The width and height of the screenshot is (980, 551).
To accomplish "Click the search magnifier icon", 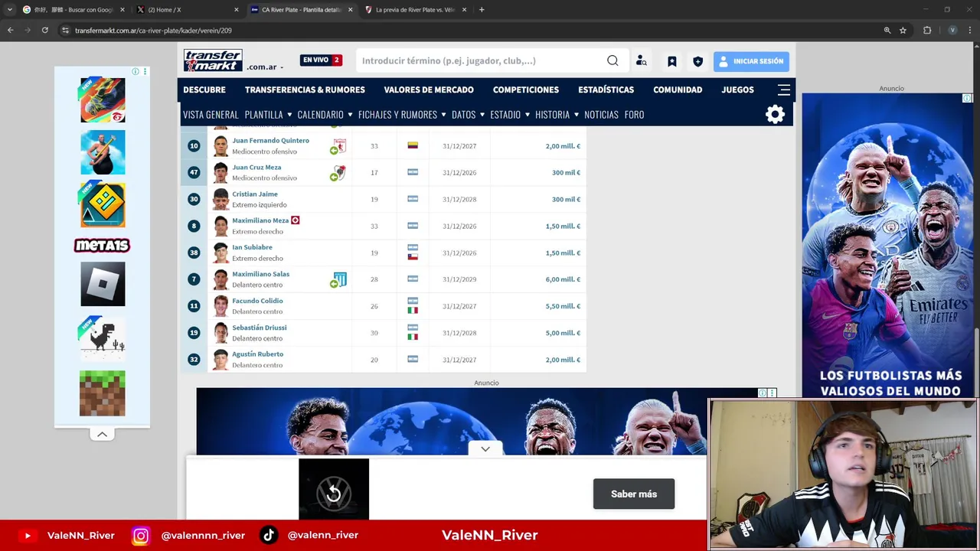I will click(x=612, y=60).
